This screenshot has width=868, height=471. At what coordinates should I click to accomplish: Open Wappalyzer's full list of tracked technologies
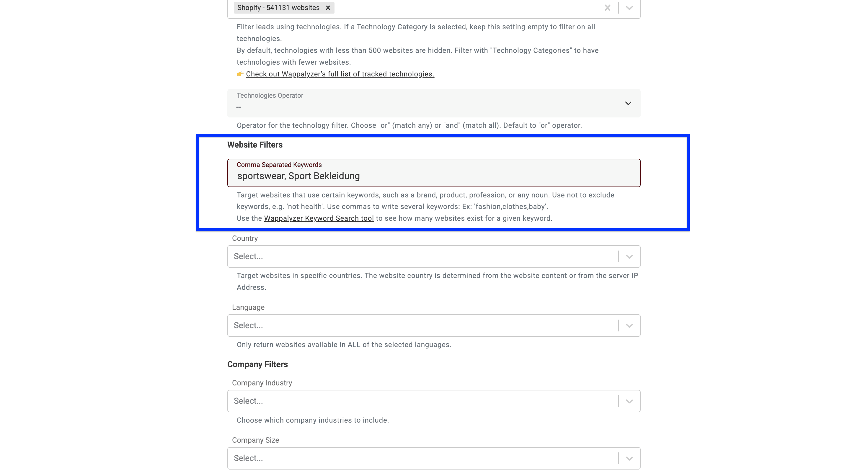(x=340, y=74)
